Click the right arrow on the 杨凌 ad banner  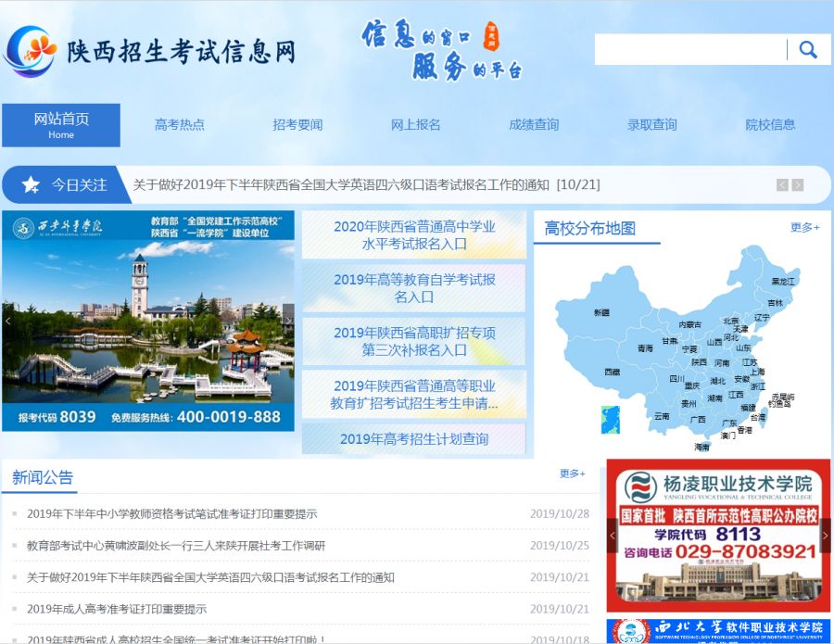tap(825, 535)
